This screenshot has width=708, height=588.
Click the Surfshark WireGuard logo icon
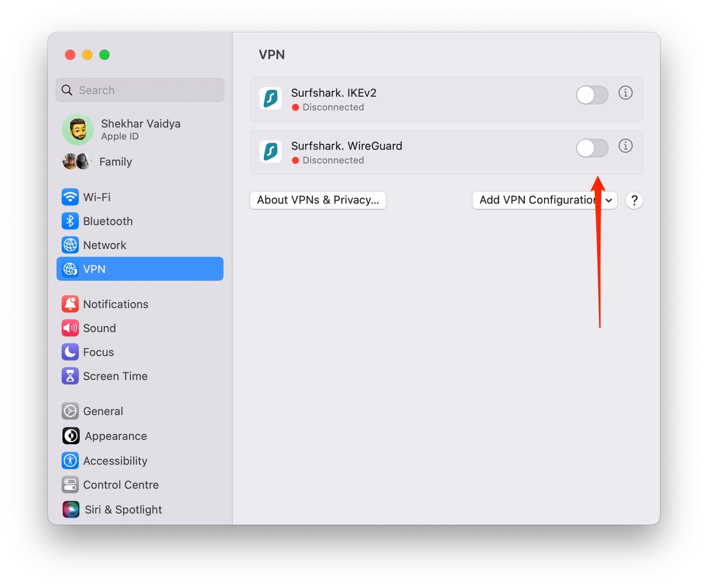point(270,152)
